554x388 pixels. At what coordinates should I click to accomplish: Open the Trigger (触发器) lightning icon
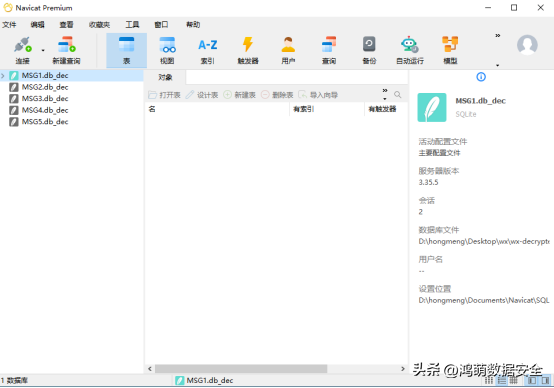coord(248,51)
